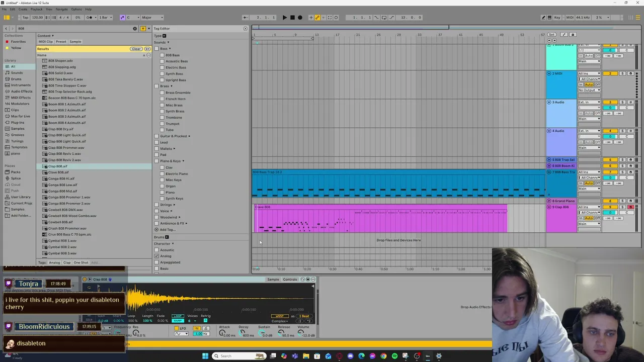Open File Explorer from the taskbar
The height and width of the screenshot is (362, 644).
click(306, 356)
